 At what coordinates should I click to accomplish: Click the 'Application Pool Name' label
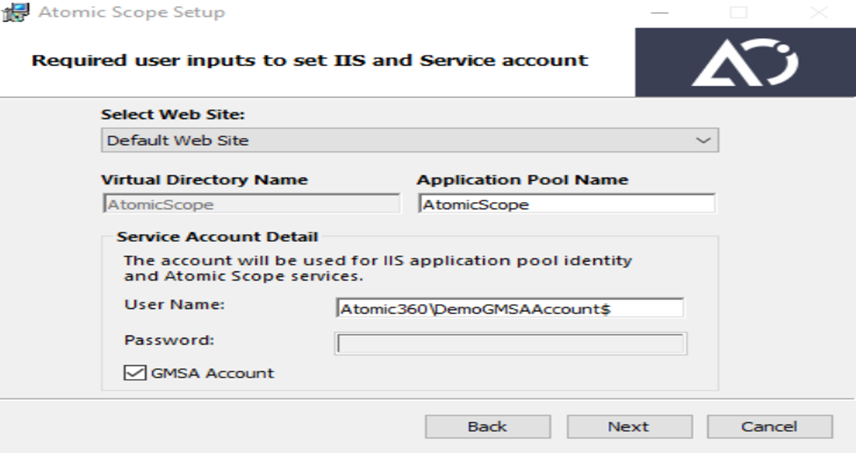(x=522, y=180)
